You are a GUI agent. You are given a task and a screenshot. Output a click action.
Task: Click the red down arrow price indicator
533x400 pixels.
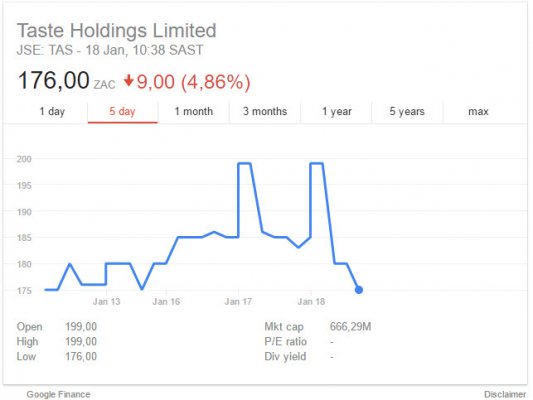(x=128, y=81)
